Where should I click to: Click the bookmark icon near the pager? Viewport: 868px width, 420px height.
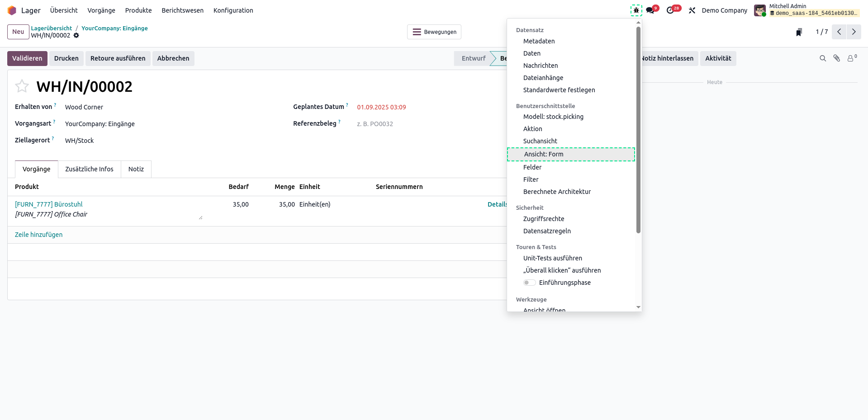pyautogui.click(x=799, y=32)
